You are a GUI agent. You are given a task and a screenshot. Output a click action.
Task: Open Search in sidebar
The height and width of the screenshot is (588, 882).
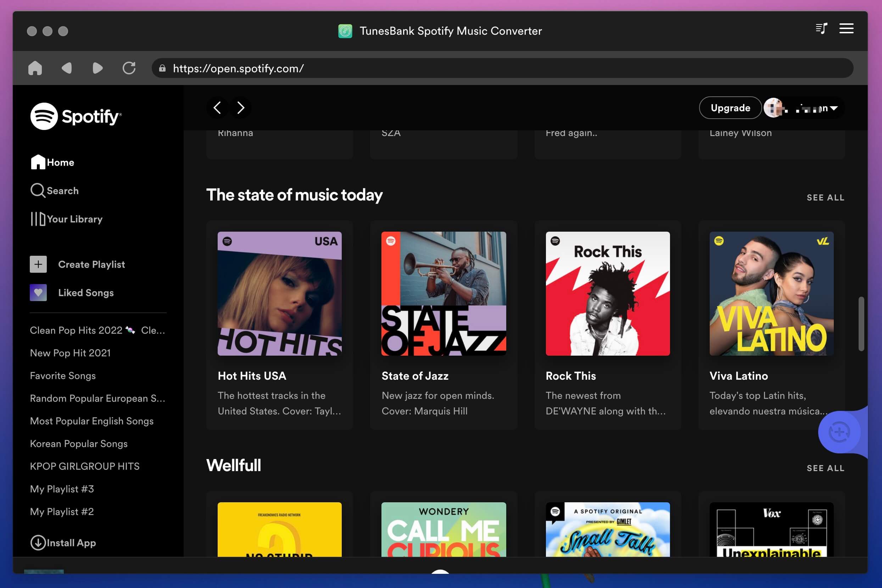click(x=55, y=191)
